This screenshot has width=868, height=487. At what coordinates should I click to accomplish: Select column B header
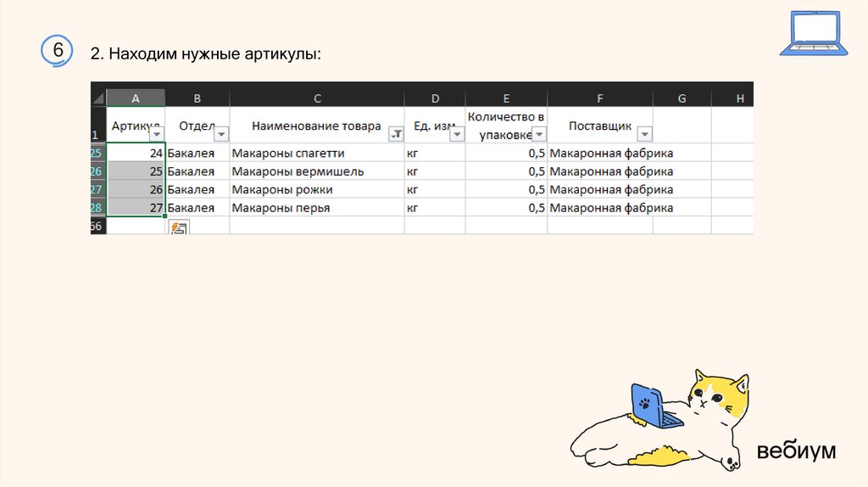click(x=197, y=98)
